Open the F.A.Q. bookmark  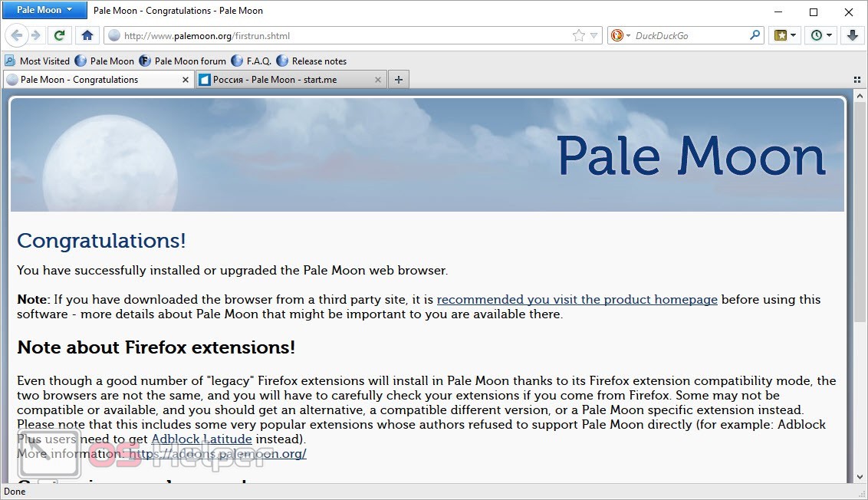click(x=252, y=61)
